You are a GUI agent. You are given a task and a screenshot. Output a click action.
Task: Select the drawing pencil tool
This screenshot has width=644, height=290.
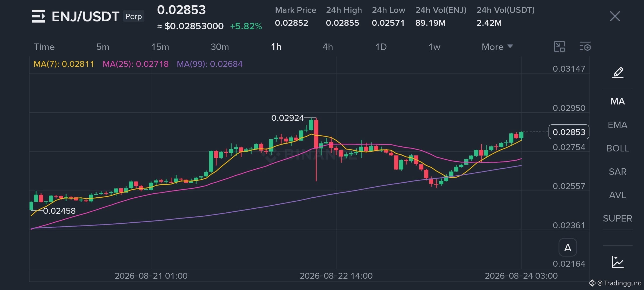(618, 73)
